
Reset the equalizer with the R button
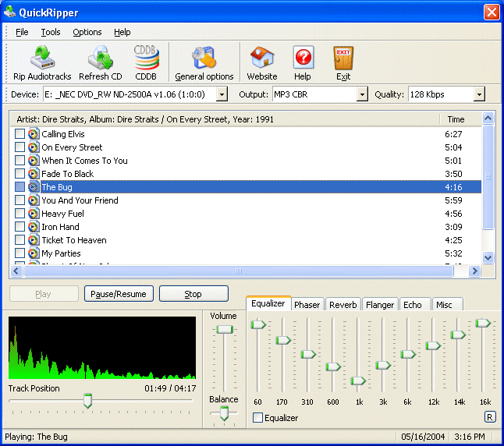(489, 417)
